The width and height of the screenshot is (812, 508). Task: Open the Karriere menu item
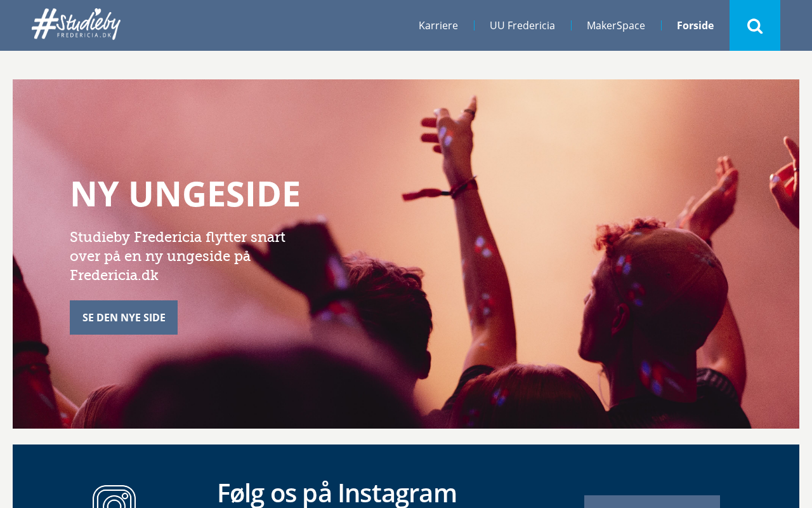(438, 25)
